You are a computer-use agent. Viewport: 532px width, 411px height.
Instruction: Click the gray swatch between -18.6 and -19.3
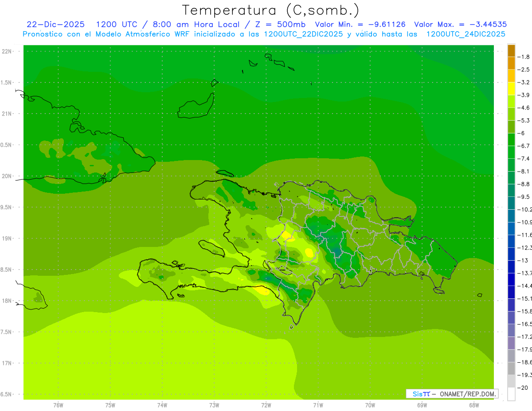point(512,368)
